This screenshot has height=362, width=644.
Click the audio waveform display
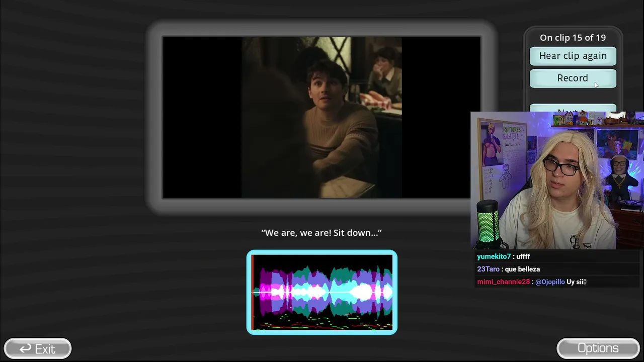(x=322, y=292)
